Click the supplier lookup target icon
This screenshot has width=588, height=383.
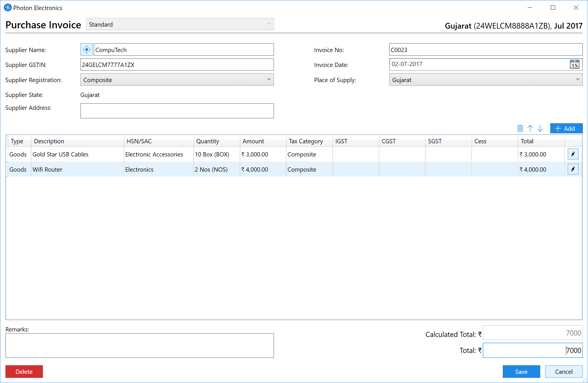point(86,49)
